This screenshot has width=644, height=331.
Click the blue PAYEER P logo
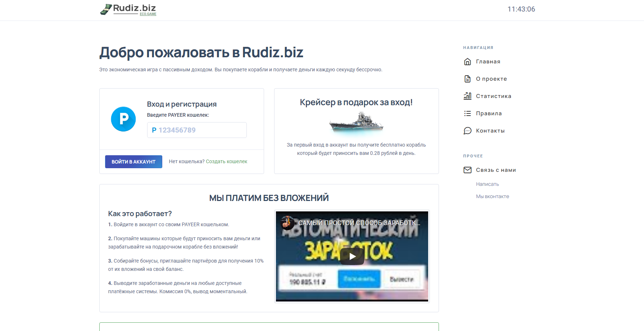pyautogui.click(x=123, y=119)
